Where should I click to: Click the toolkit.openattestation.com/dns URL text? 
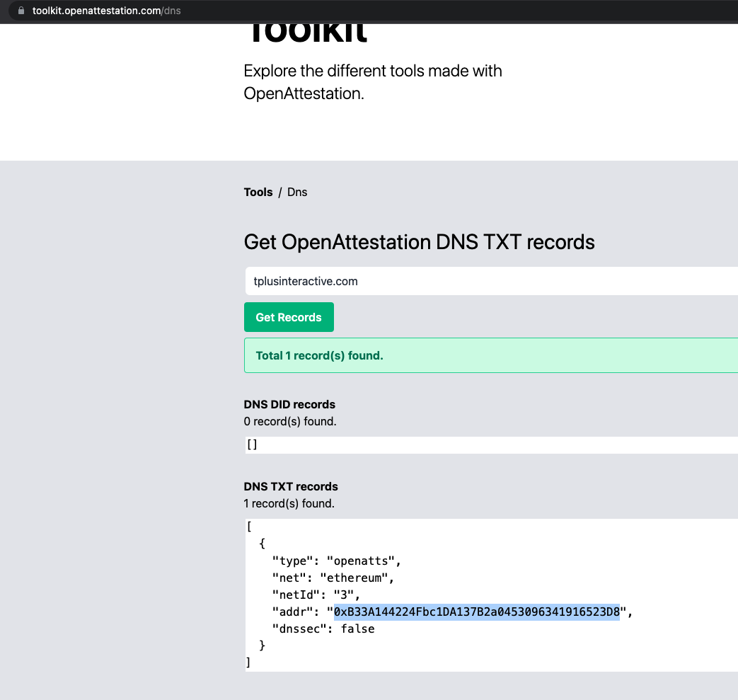pos(106,11)
